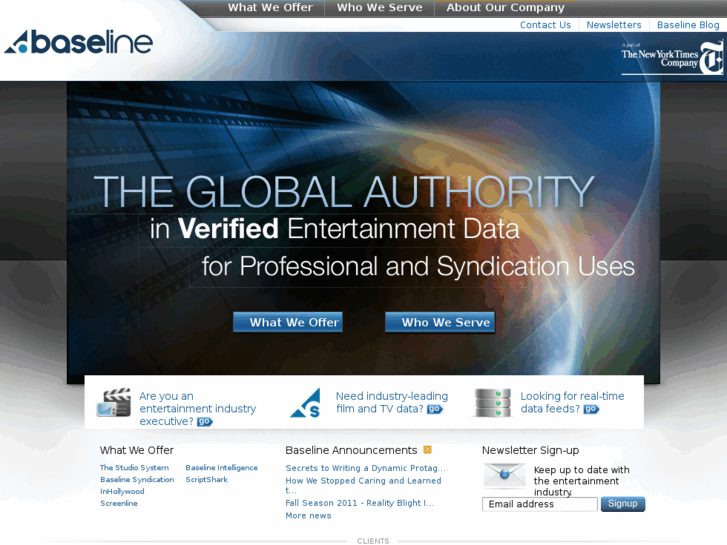Click the blue 'What We Offer' banner button
The image size is (727, 545).
coord(288,322)
